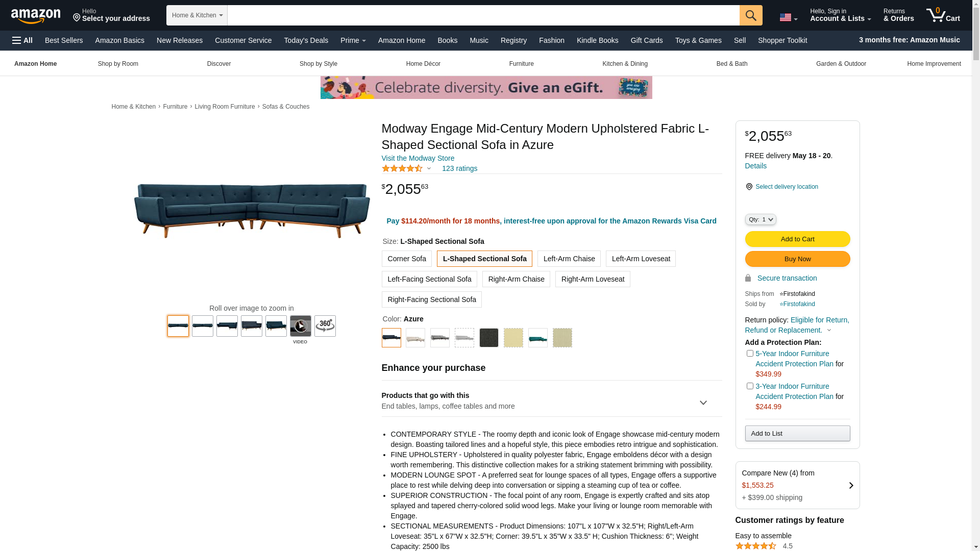Select Corner Sofa size option
The height and width of the screenshot is (551, 980).
pos(407,259)
